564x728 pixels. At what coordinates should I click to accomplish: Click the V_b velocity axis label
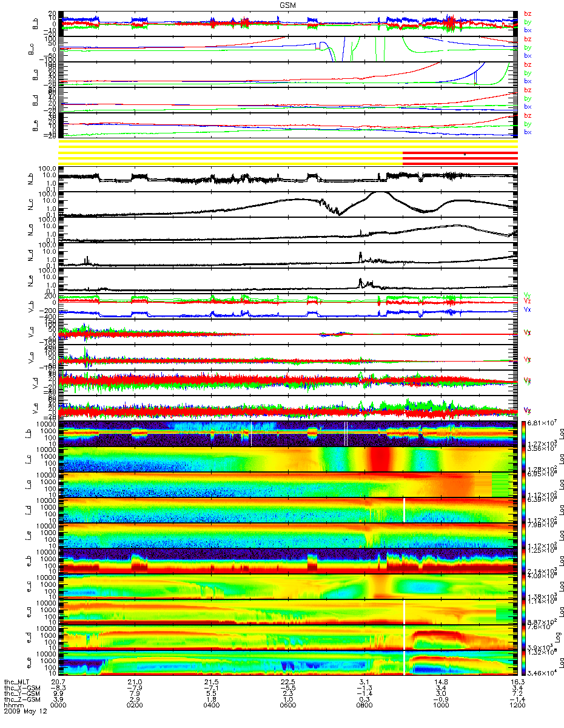[x=31, y=306]
